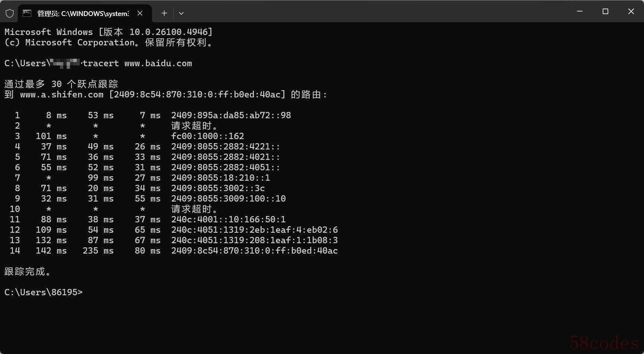Click the C:\Users\86195> prompt line
The image size is (644, 354).
[x=43, y=292]
